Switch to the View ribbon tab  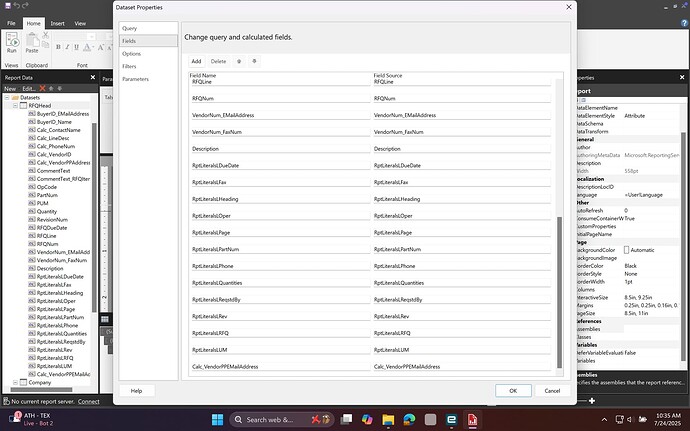tap(80, 23)
